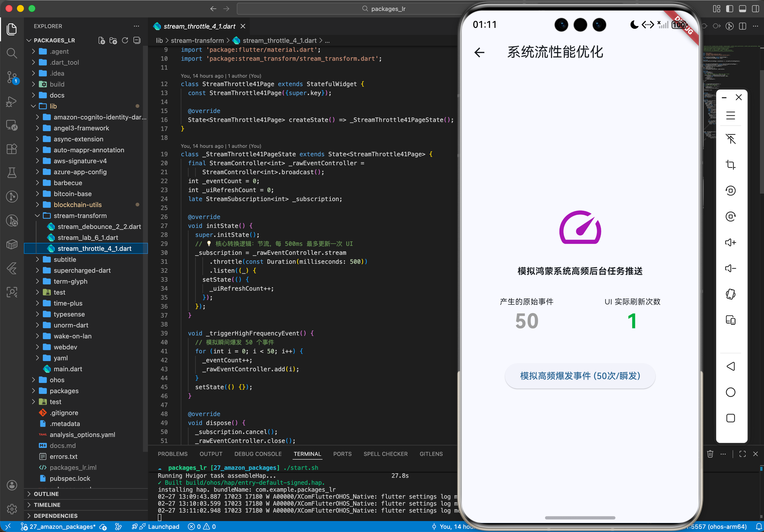The image size is (764, 532).
Task: Switch to the PROBLEMS panel tab
Action: click(172, 454)
